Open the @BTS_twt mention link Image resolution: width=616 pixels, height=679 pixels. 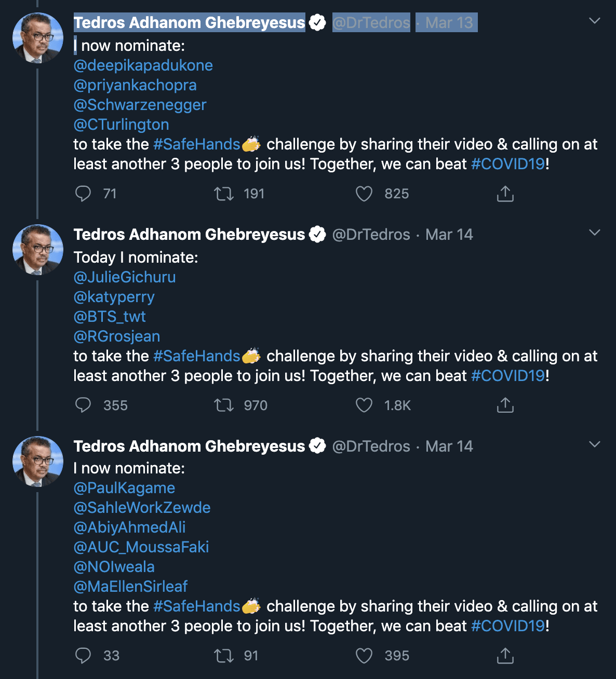click(110, 317)
